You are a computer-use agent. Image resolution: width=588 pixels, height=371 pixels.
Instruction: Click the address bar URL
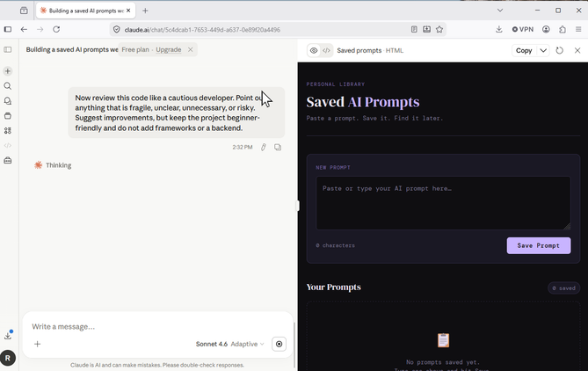(202, 30)
